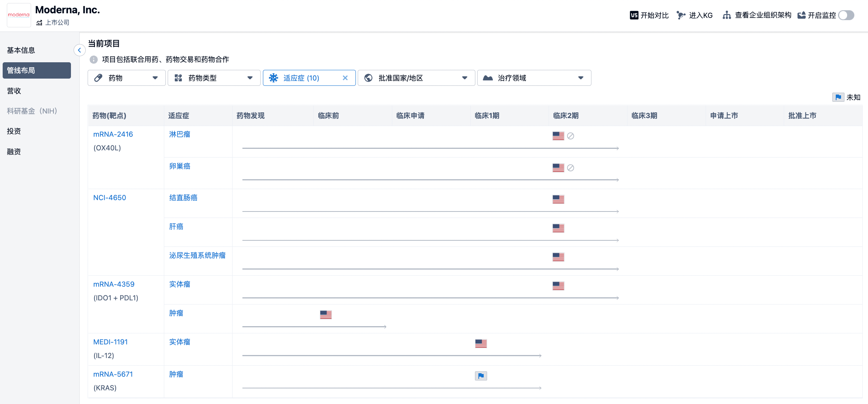Open the 治疗领域 filter dropdown
The width and height of the screenshot is (868, 404).
(x=534, y=78)
